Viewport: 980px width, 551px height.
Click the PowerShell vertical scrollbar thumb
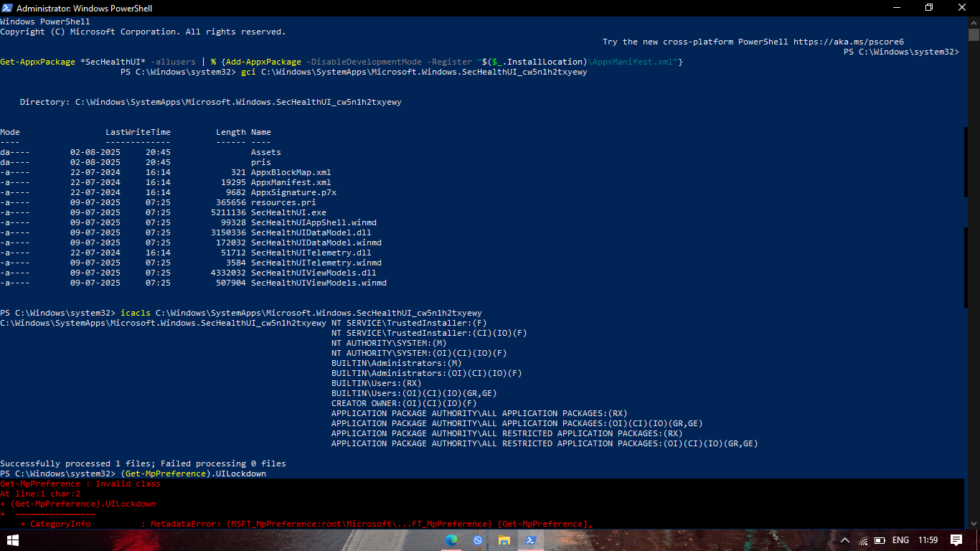(x=974, y=35)
